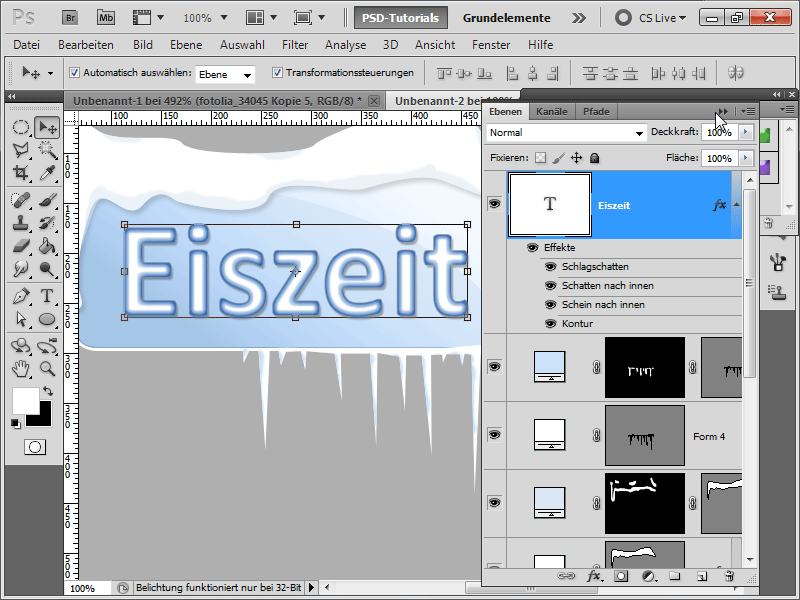Hide the Kontur effect
The image size is (800, 600).
pos(550,323)
